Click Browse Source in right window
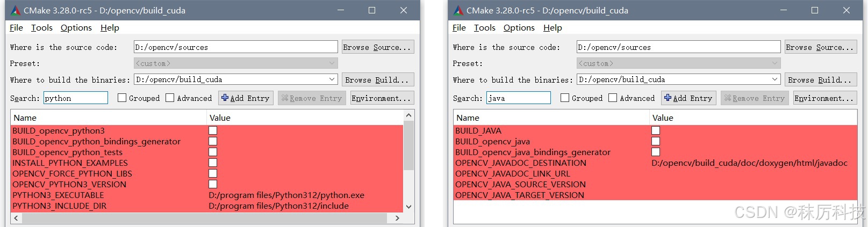The height and width of the screenshot is (227, 868). (821, 47)
